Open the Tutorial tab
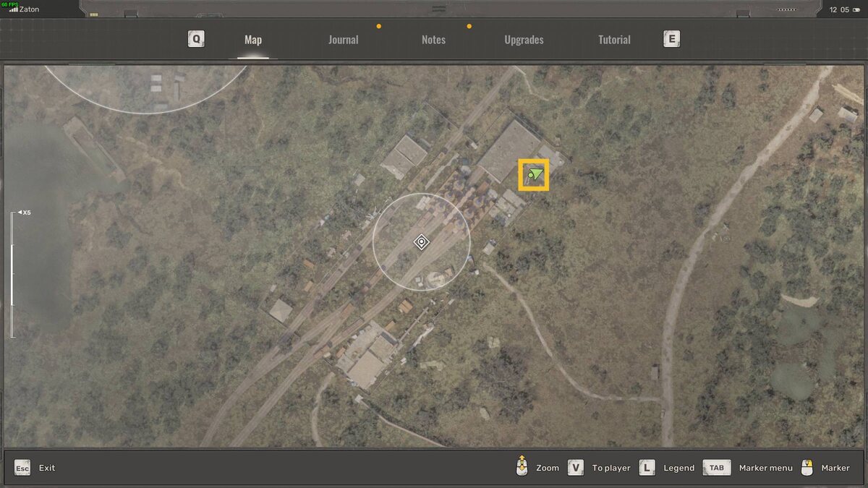The width and height of the screenshot is (868, 488). [x=614, y=40]
